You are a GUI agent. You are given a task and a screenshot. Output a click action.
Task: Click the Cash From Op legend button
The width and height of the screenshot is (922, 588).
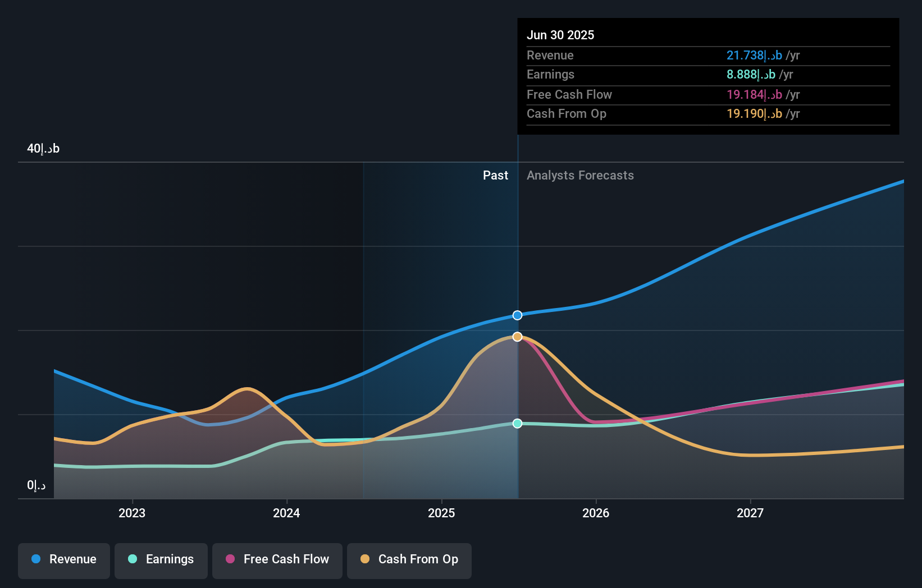click(409, 559)
